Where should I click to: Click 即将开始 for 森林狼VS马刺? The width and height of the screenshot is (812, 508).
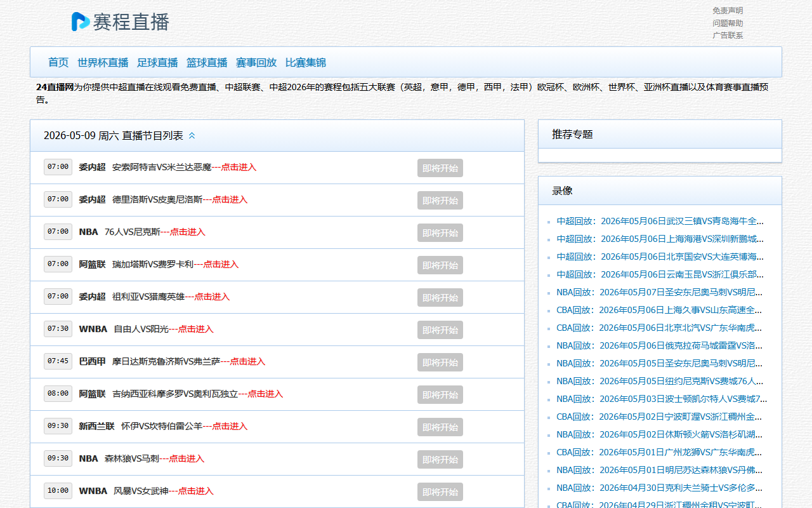pos(440,460)
